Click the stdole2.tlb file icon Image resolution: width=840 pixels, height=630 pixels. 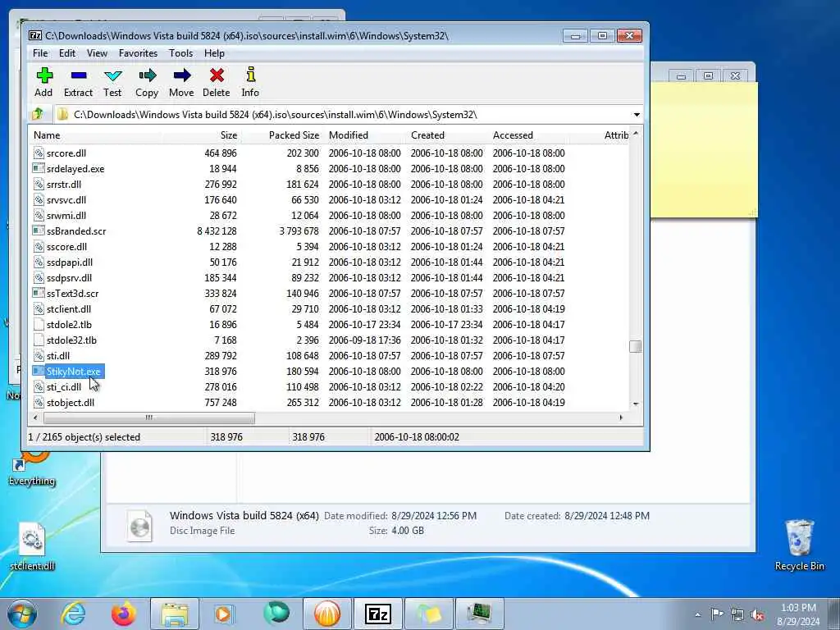click(x=39, y=325)
